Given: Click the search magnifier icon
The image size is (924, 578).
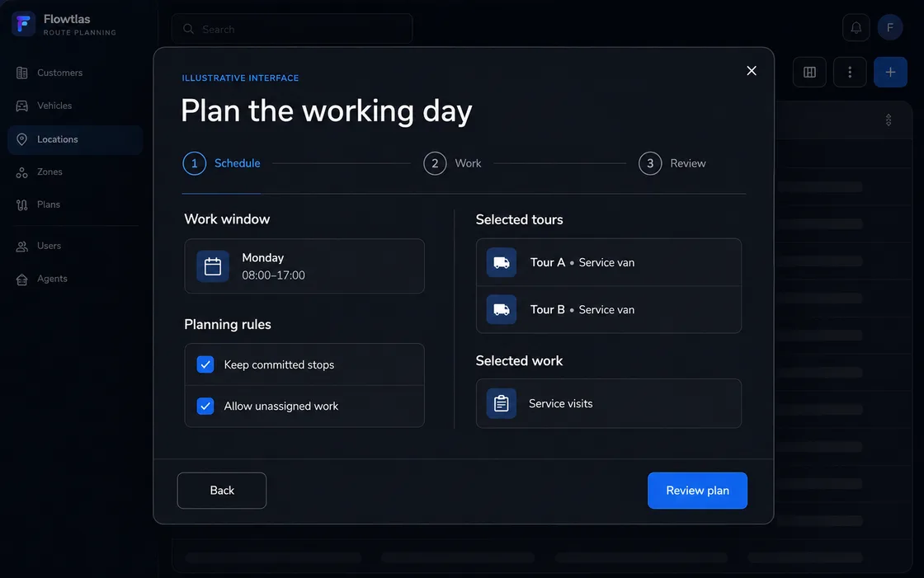Looking at the screenshot, I should (x=189, y=29).
